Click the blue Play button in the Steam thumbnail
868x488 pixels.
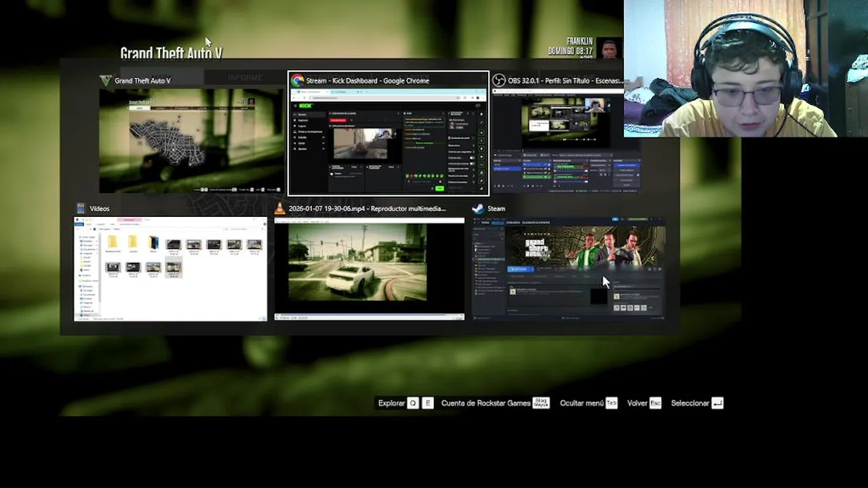pos(522,269)
